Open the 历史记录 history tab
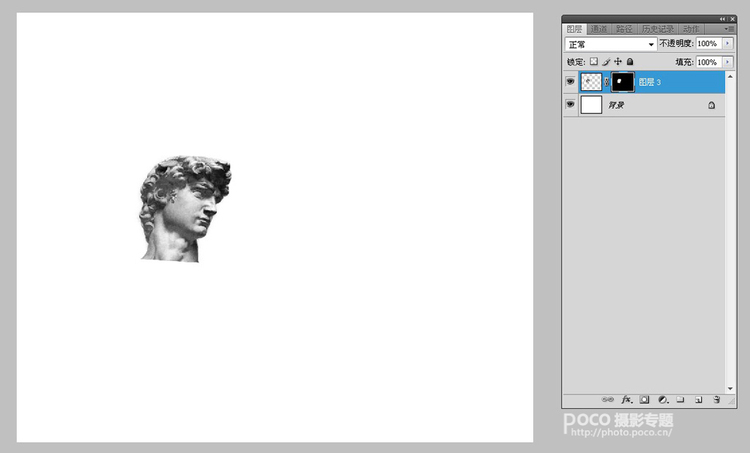Image resolution: width=750 pixels, height=453 pixels. click(x=658, y=29)
